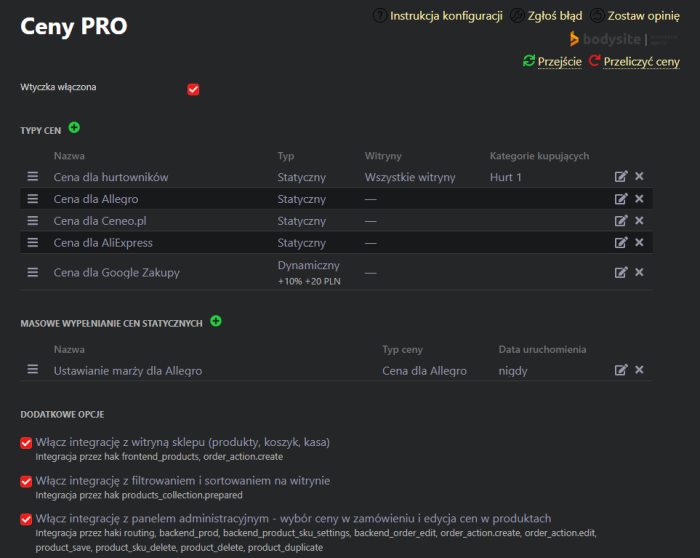
Task: Click the bug report icon
Action: click(x=517, y=16)
